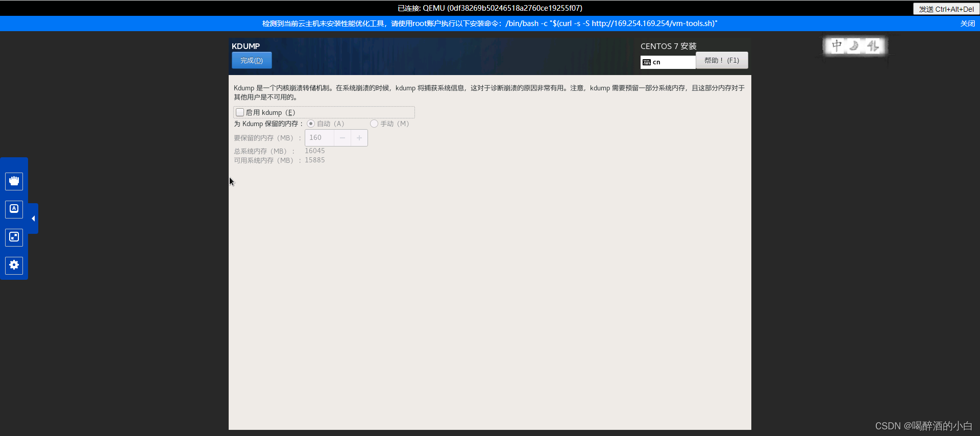The height and width of the screenshot is (436, 980).
Task: Click the cn keyboard layout indicator
Action: coord(668,62)
